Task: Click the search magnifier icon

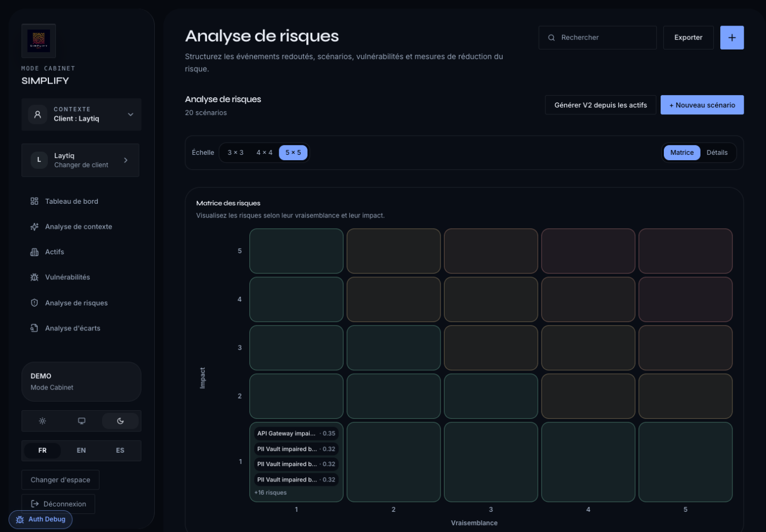Action: [x=552, y=38]
